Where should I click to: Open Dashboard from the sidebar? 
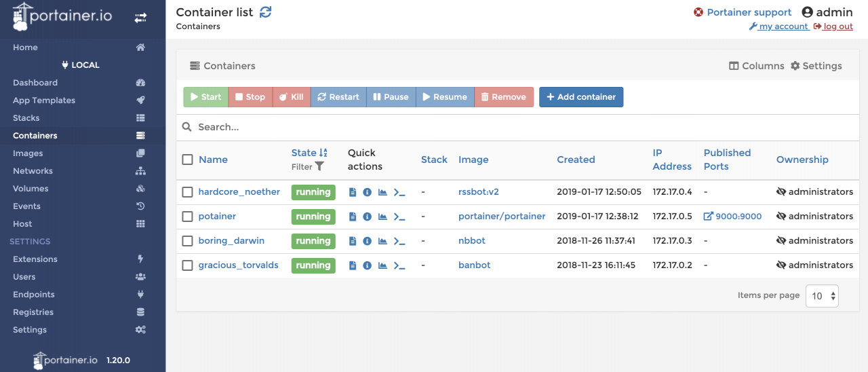(x=83, y=83)
